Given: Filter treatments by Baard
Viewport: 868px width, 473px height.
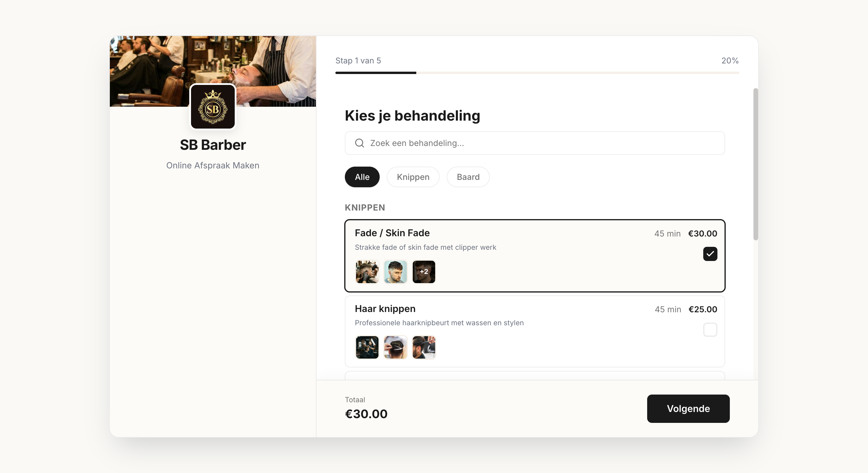Looking at the screenshot, I should pyautogui.click(x=468, y=177).
